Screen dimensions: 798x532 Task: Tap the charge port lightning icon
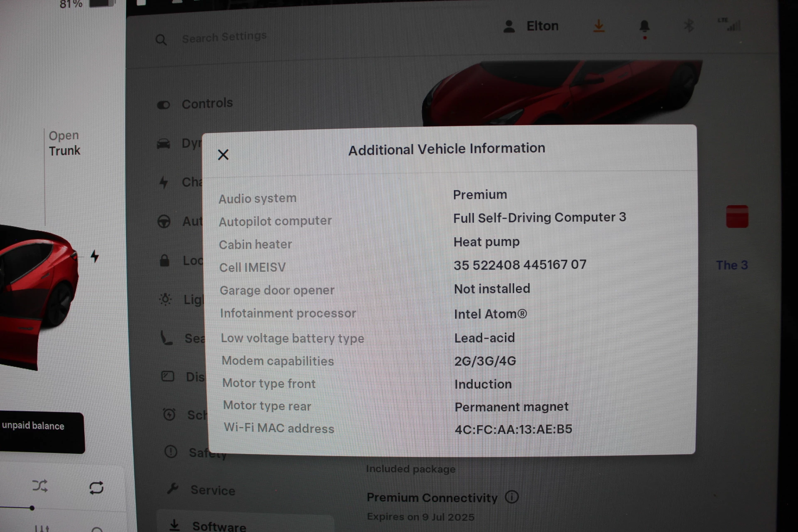point(95,256)
